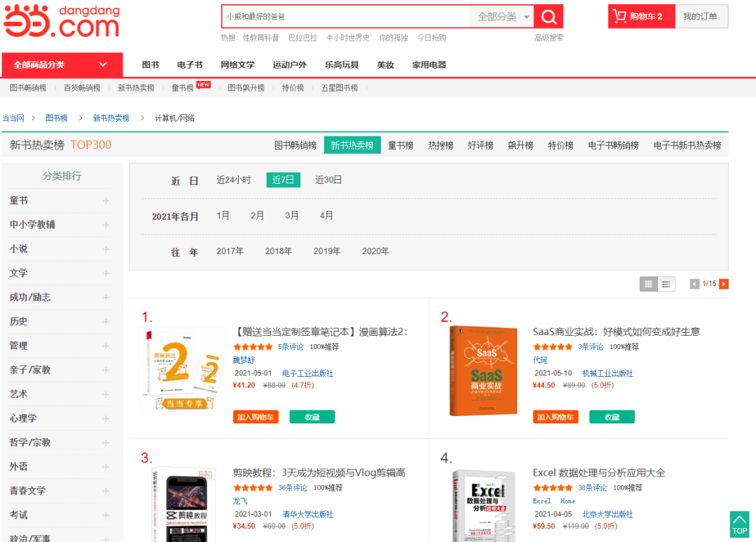Expand the 心理学 category plus icon
The image size is (756, 542).
(106, 419)
